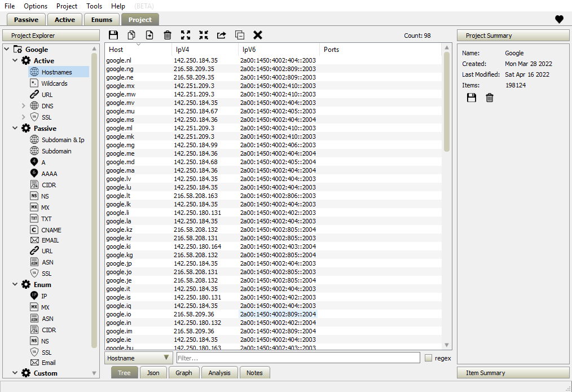Click the bold X toolbar icon

258,35
